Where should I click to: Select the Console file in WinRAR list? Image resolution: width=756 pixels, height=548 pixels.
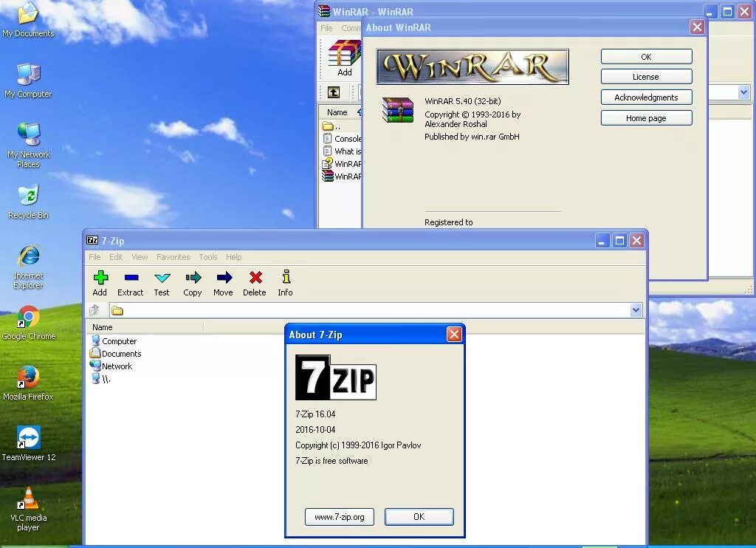point(342,138)
